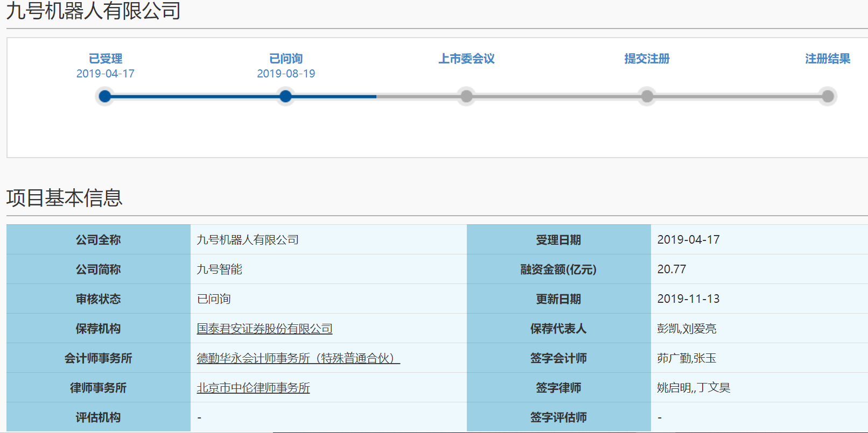Select the 上市委会议 stage label

pyautogui.click(x=466, y=59)
